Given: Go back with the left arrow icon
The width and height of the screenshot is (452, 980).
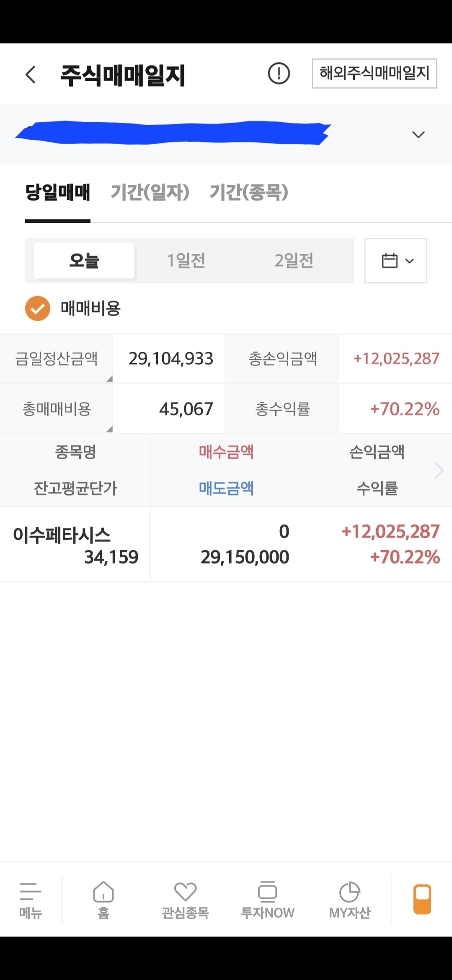Looking at the screenshot, I should 31,75.
